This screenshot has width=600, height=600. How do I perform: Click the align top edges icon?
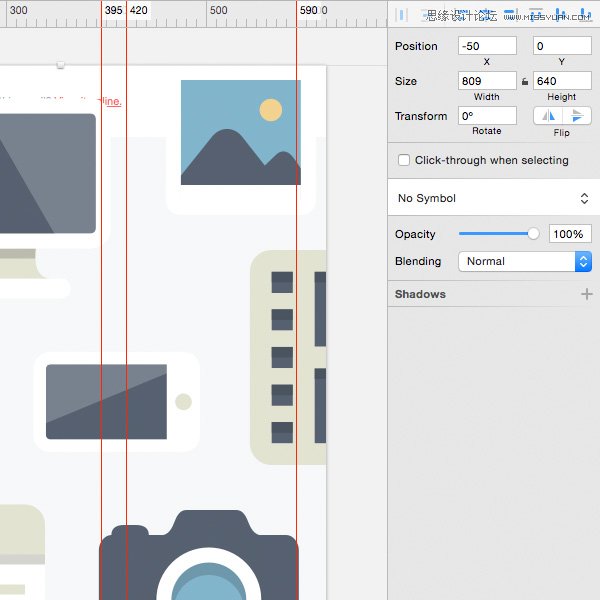pyautogui.click(x=536, y=15)
